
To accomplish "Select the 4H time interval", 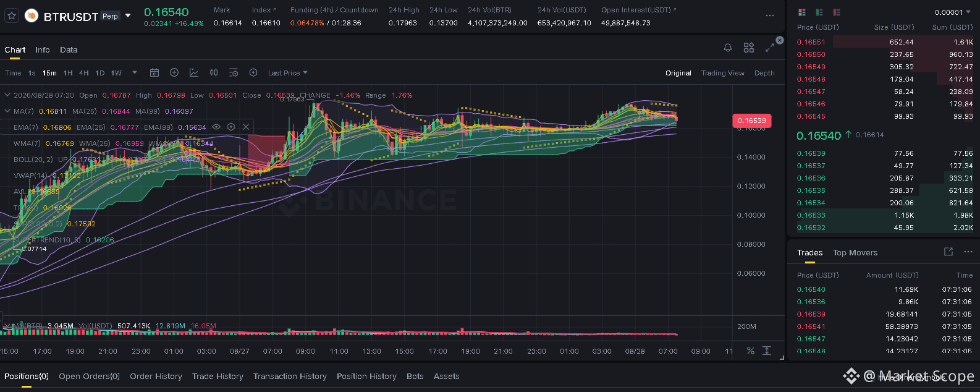I will click(x=84, y=73).
